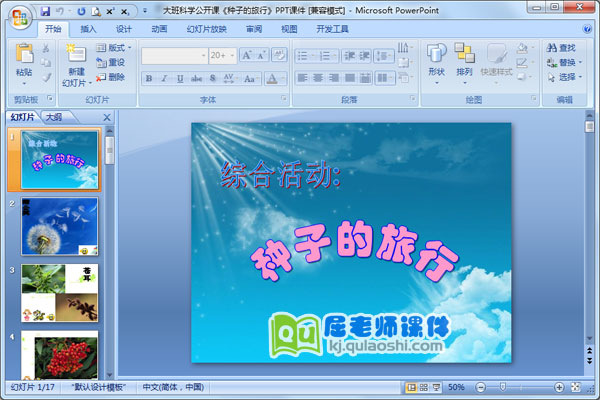Open Quick Styles gallery
Screen dimensions: 600x400
click(x=496, y=63)
